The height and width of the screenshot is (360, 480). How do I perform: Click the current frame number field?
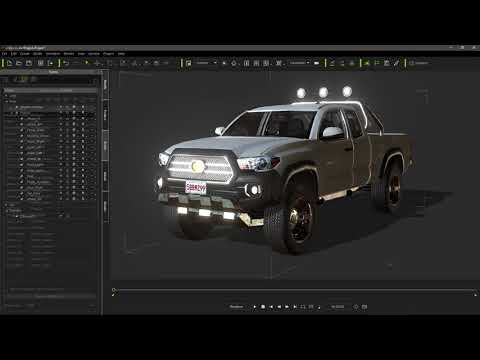coord(337,307)
